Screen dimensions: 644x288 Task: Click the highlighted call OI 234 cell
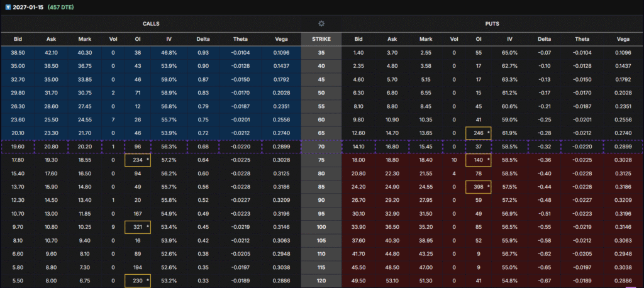pyautogui.click(x=136, y=160)
